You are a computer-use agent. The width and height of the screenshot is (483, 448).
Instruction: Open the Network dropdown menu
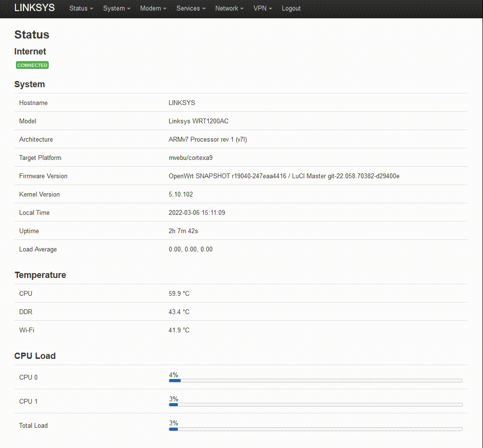tap(229, 8)
